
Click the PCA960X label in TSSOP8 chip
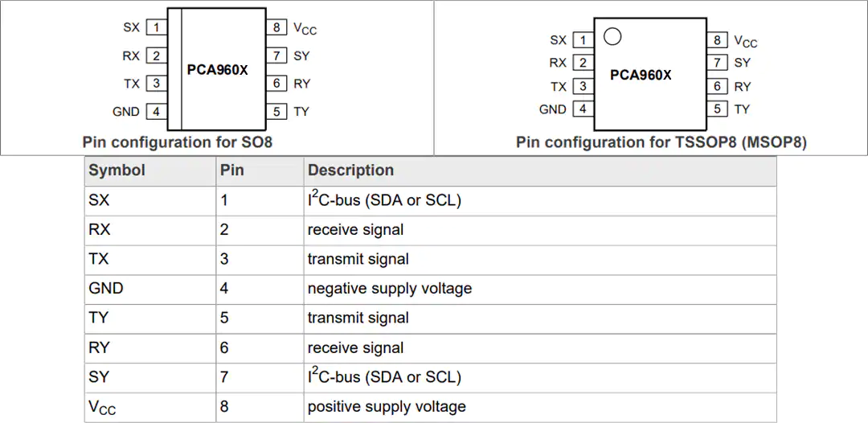pyautogui.click(x=641, y=75)
